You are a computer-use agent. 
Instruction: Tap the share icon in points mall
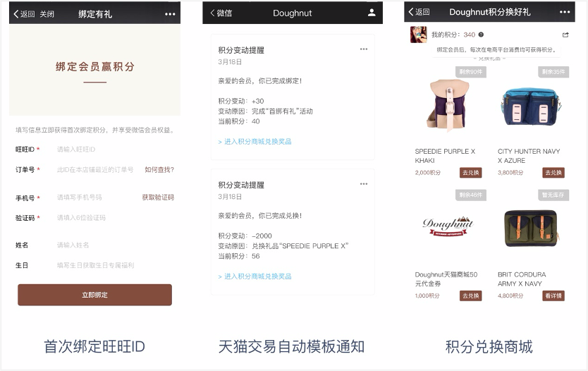(x=565, y=35)
